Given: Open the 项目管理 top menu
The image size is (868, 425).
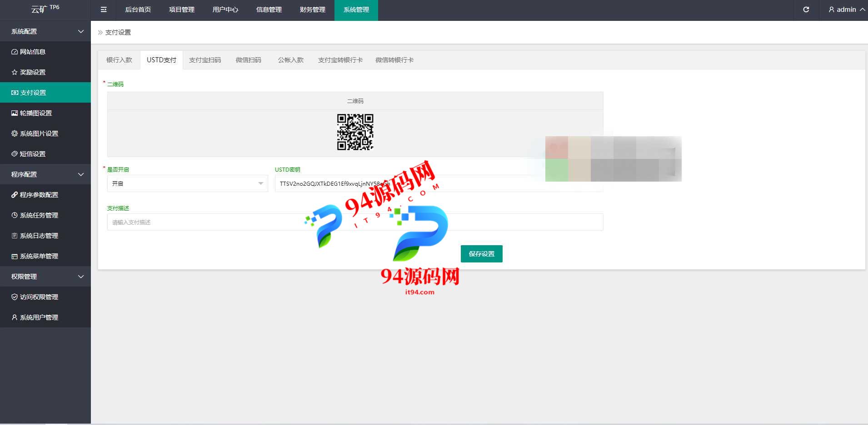Looking at the screenshot, I should coord(182,10).
